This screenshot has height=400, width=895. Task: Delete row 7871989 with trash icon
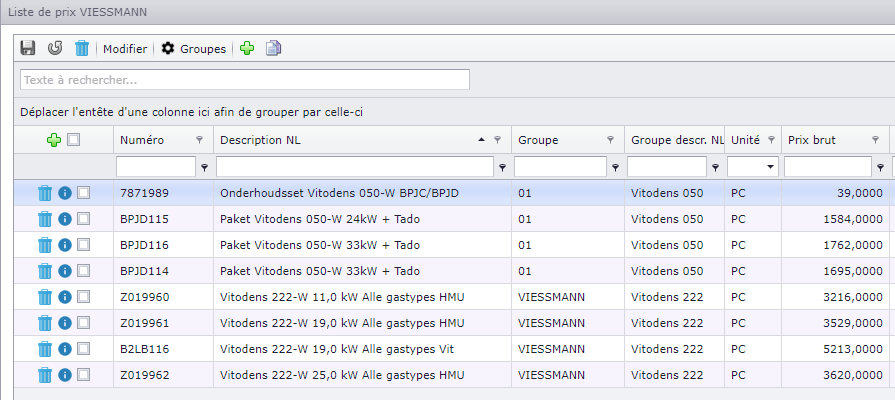pos(45,193)
